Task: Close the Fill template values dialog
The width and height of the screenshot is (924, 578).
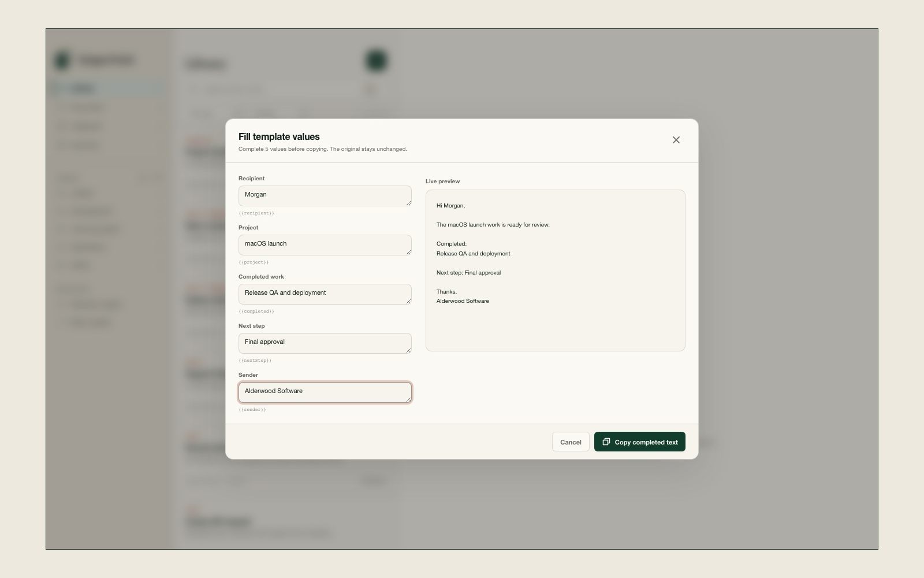Action: (x=676, y=140)
